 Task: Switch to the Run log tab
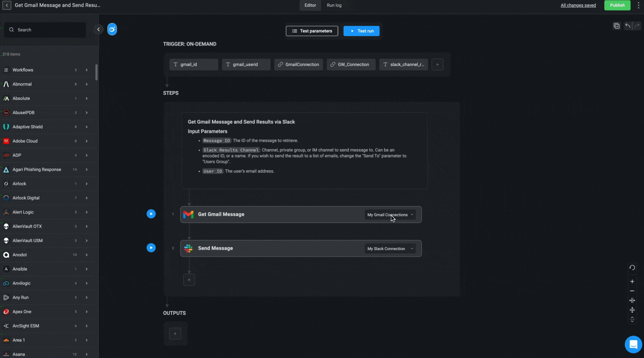pyautogui.click(x=334, y=5)
